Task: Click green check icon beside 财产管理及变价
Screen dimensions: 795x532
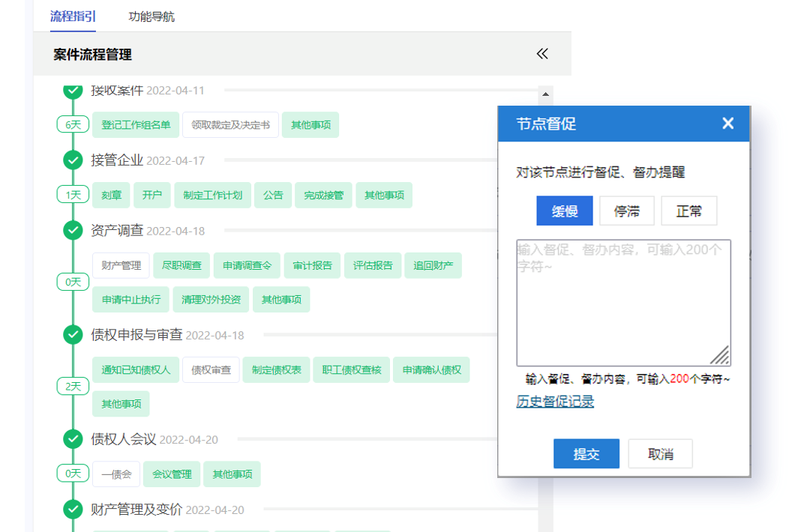Action: pyautogui.click(x=73, y=510)
